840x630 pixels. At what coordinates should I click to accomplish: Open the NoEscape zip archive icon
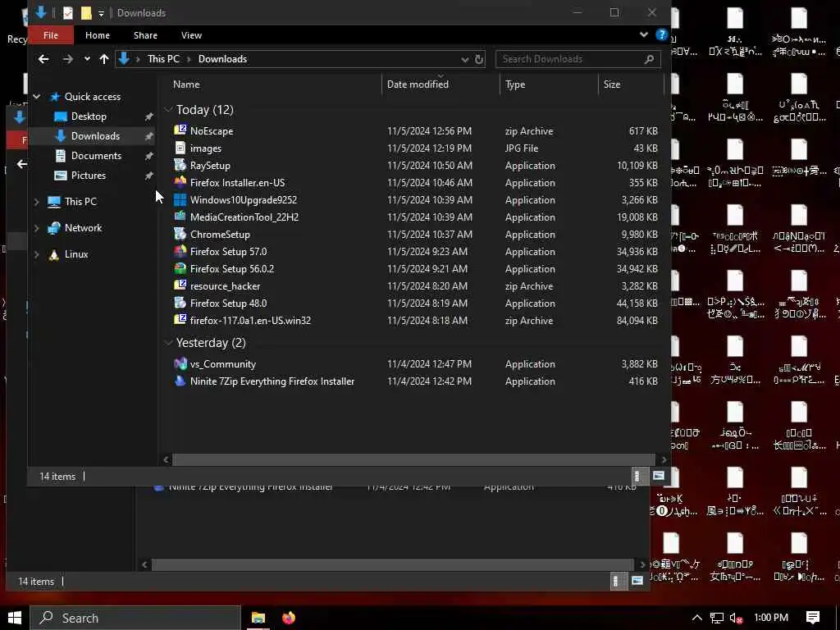pyautogui.click(x=180, y=130)
